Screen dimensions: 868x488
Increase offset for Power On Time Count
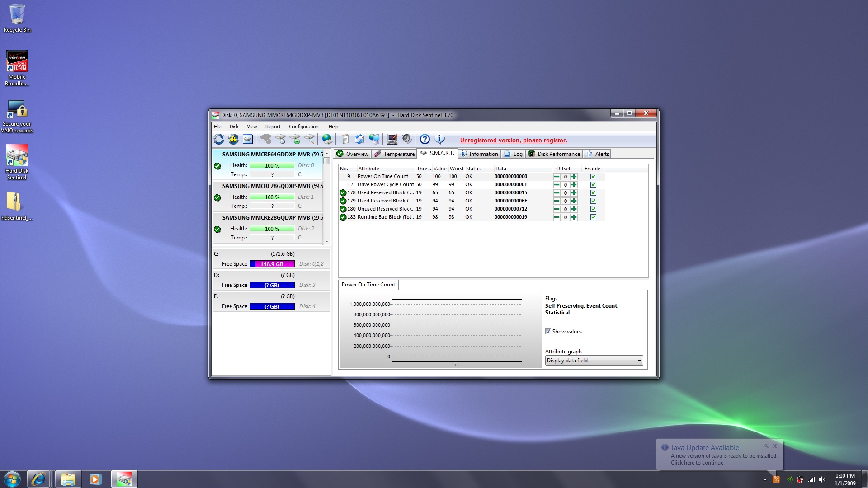click(574, 177)
